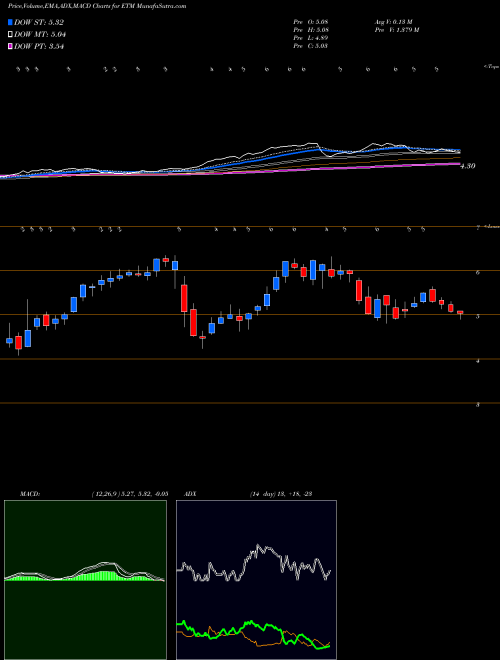Screen dimensions: 500x660
Task: Click price axis label 3 on candlestick chart
Action: [x=478, y=405]
